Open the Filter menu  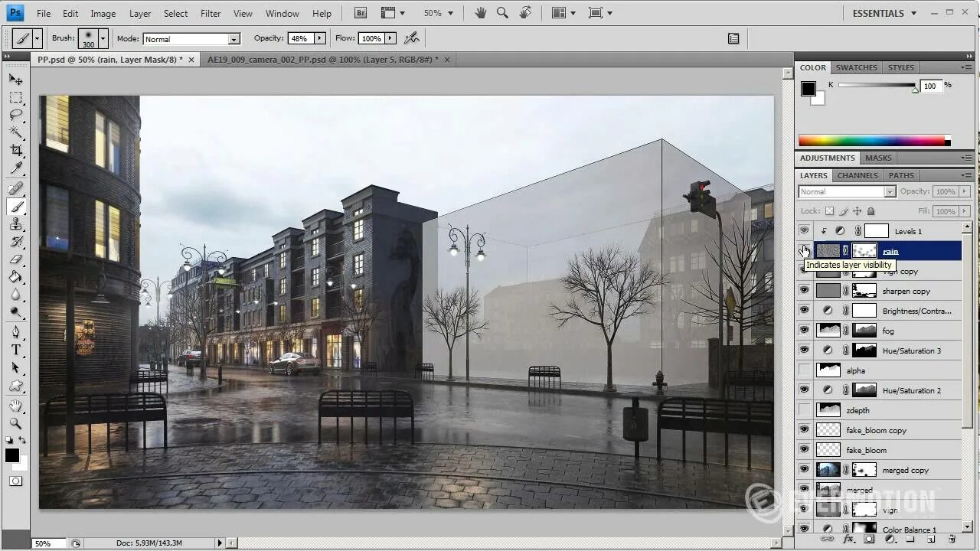(x=211, y=13)
